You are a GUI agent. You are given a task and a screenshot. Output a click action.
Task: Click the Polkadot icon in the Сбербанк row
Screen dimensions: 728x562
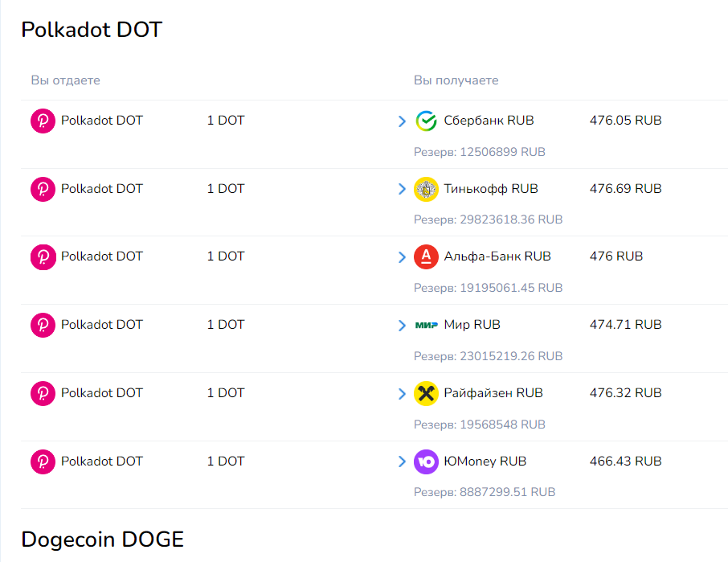click(x=43, y=121)
